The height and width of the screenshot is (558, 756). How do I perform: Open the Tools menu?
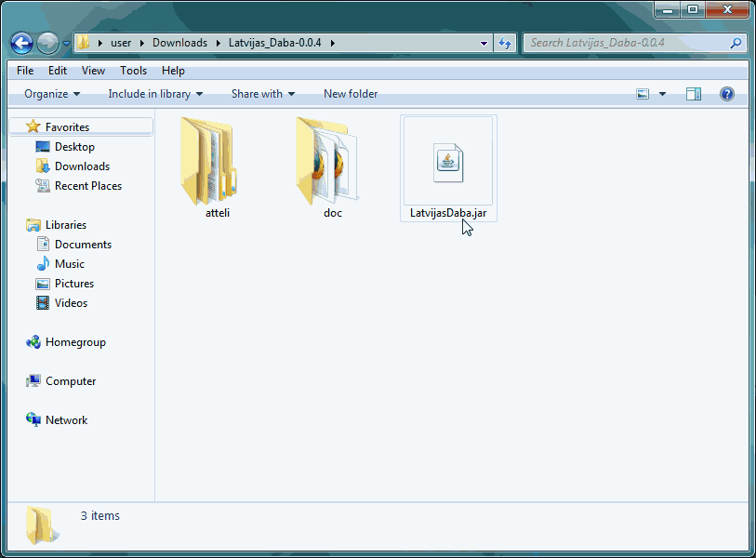[x=133, y=71]
